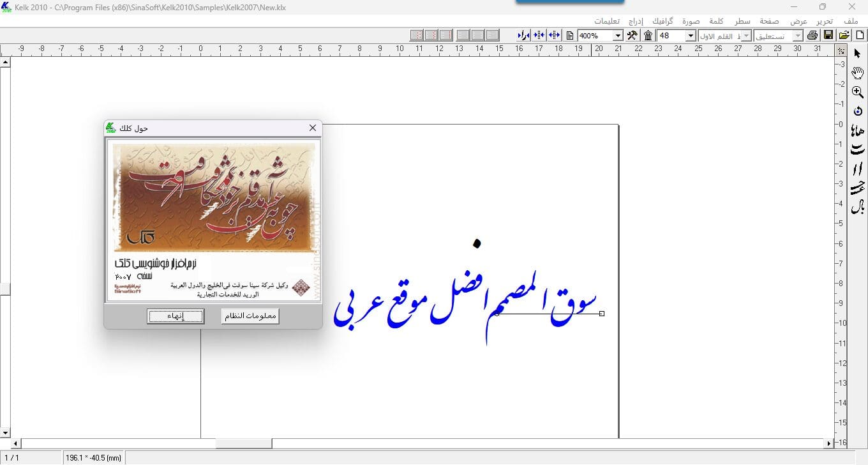The width and height of the screenshot is (868, 465).
Task: Click the eighth calligraphy tool in sidebar
Action: pos(857,188)
